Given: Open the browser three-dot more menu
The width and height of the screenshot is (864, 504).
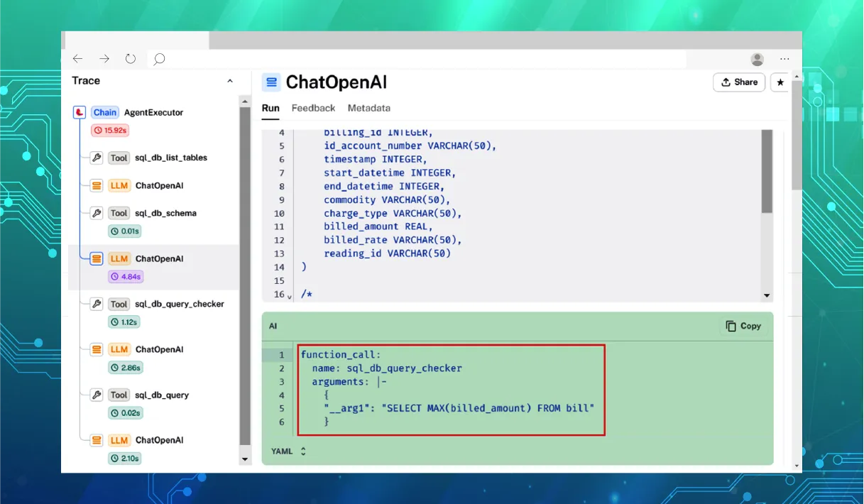Looking at the screenshot, I should 784,60.
